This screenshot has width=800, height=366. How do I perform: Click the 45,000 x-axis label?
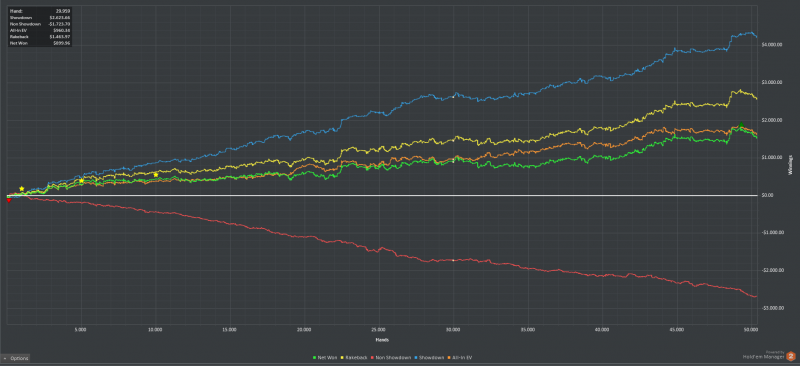tap(677, 330)
